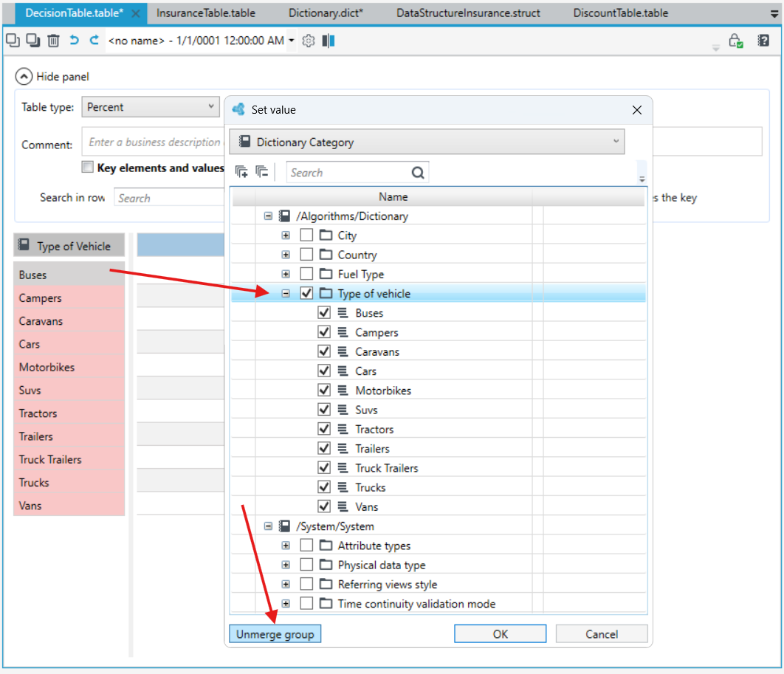Click the collapse all icon in Set value
Viewport: 784px width, 674px height.
click(261, 172)
